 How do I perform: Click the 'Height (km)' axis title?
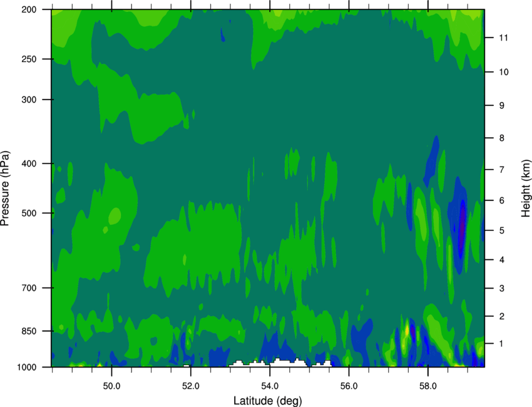(x=526, y=188)
